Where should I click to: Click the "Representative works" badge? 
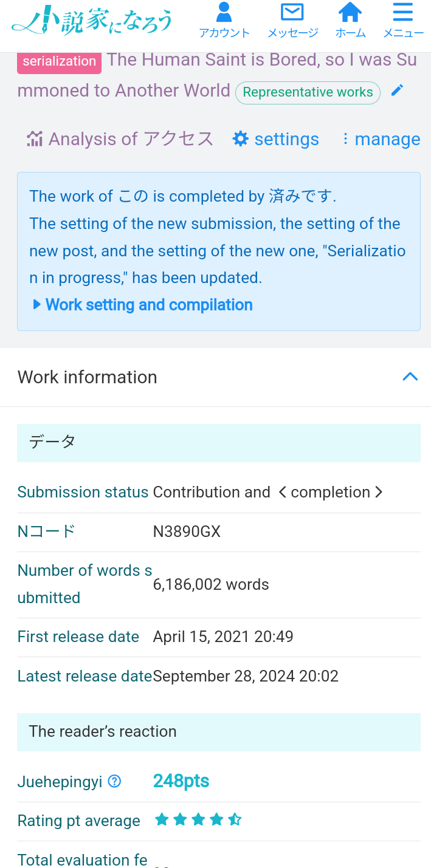click(x=308, y=92)
